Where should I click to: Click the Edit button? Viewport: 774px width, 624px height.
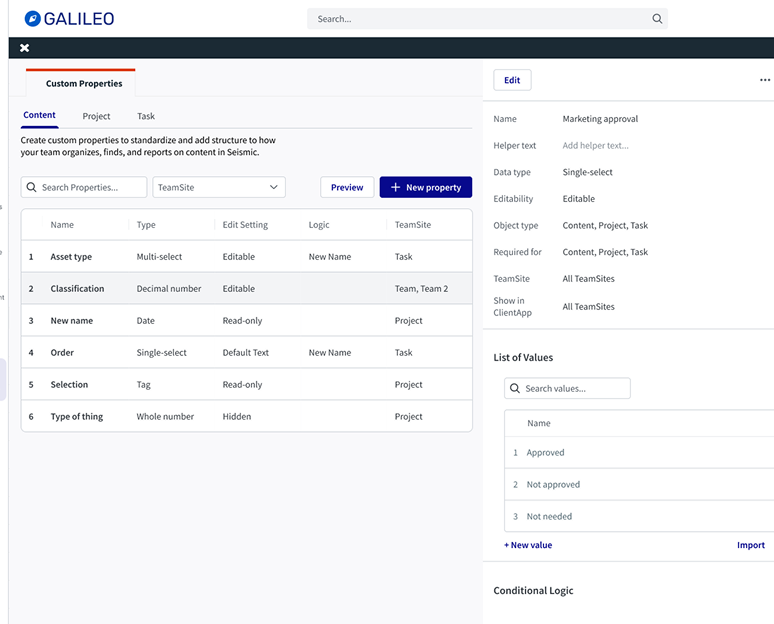[x=512, y=80]
